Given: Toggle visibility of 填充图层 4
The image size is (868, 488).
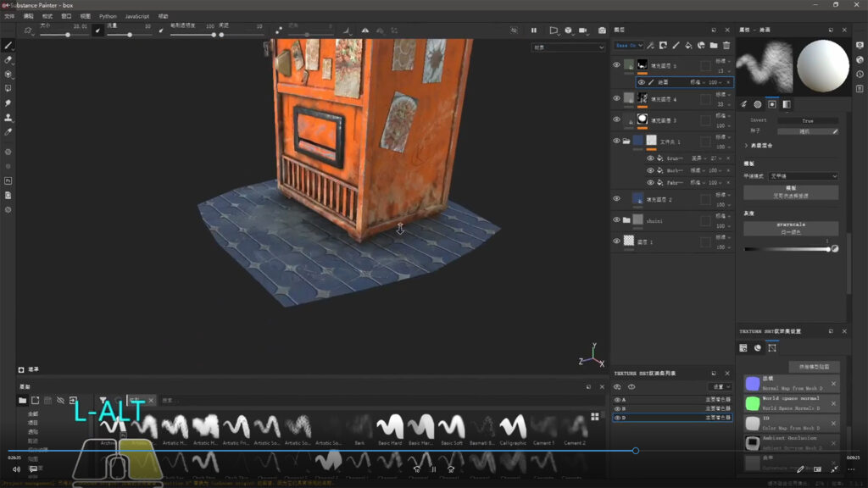Looking at the screenshot, I should coord(617,97).
